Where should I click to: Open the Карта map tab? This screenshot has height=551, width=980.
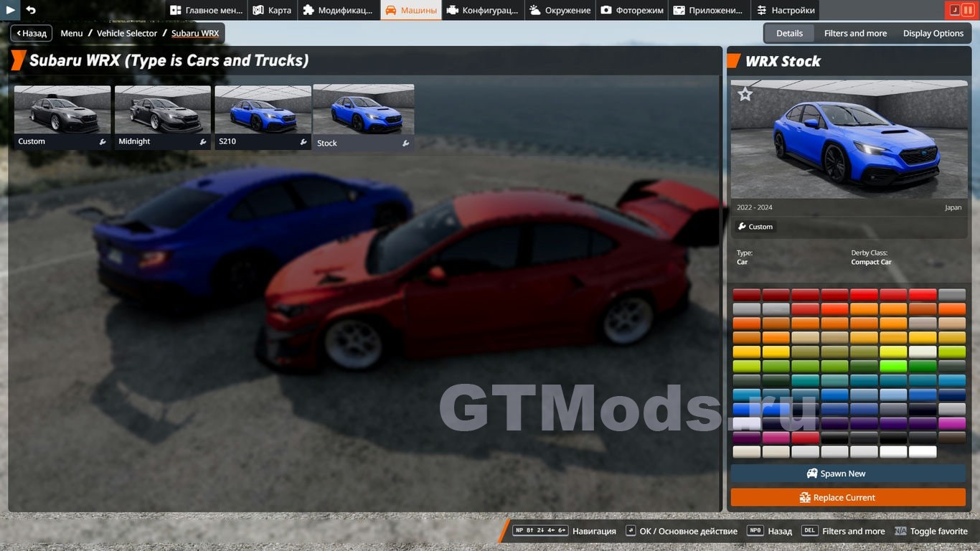coord(272,10)
